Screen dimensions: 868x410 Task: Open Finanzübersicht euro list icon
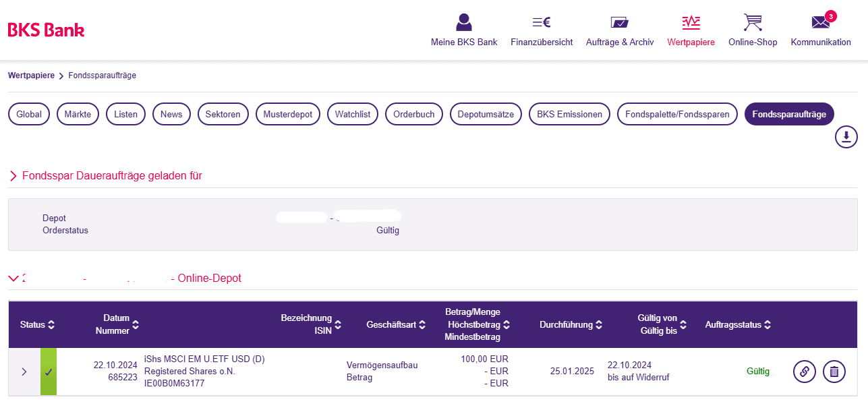542,22
